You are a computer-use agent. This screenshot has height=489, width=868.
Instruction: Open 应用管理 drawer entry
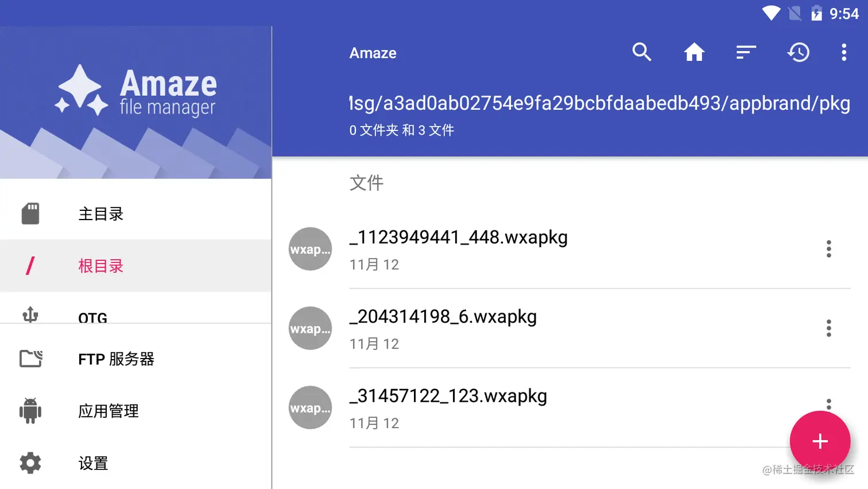point(135,411)
